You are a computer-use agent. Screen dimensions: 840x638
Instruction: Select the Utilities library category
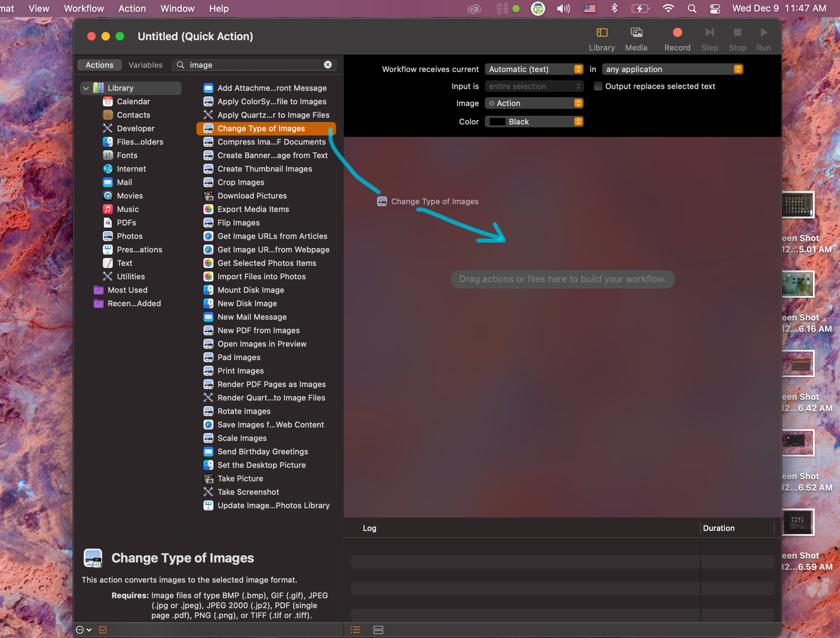[131, 277]
